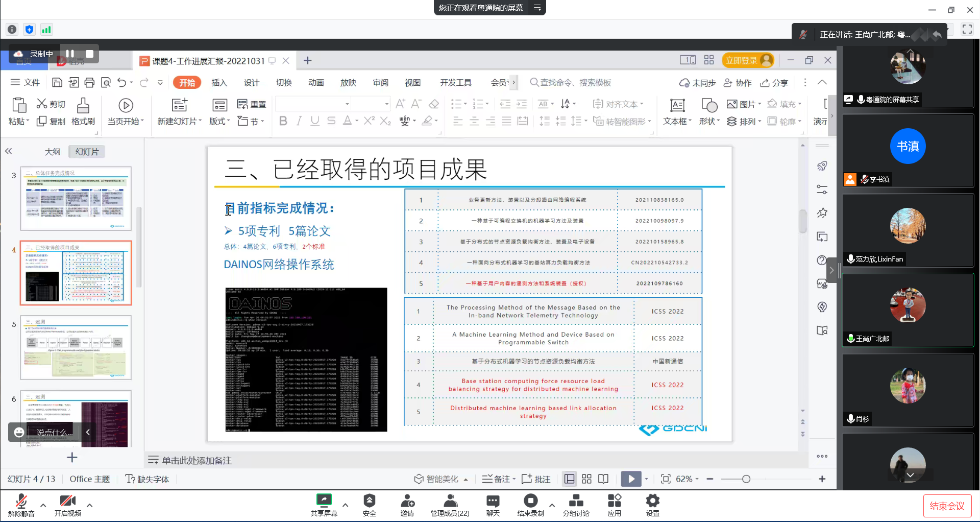The image size is (980, 522).
Task: Expand the Arrange dropdown
Action: click(759, 122)
